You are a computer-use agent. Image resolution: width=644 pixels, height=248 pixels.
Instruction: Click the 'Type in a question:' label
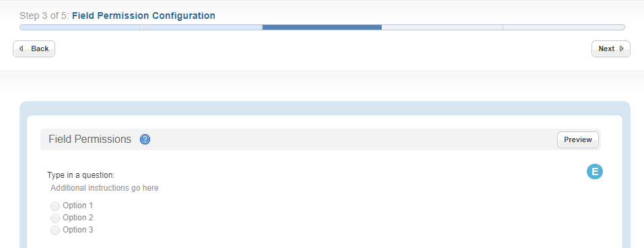[81, 175]
